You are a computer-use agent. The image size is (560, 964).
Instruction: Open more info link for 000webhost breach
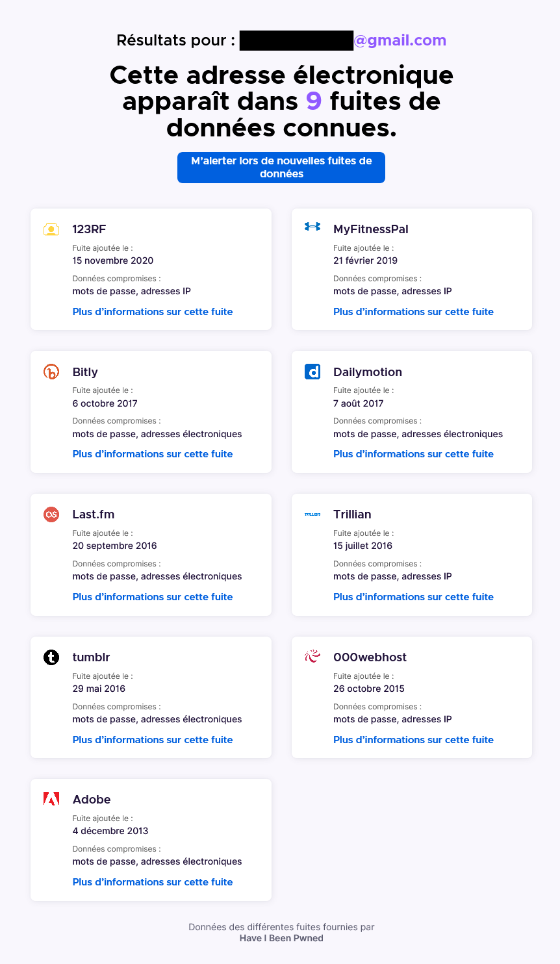(x=413, y=740)
